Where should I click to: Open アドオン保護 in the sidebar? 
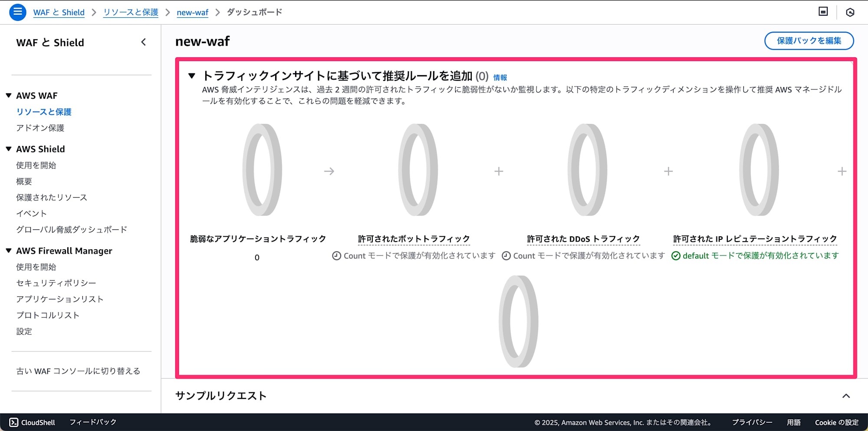(40, 128)
